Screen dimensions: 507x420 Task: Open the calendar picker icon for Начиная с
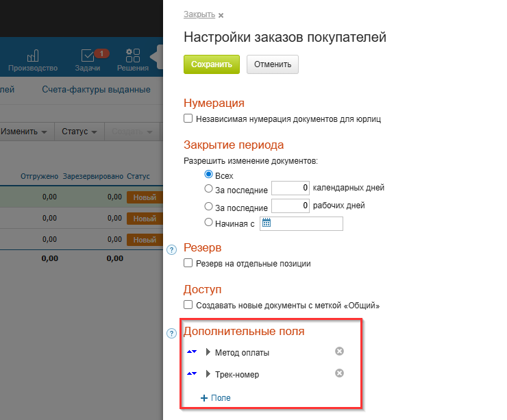[267, 223]
